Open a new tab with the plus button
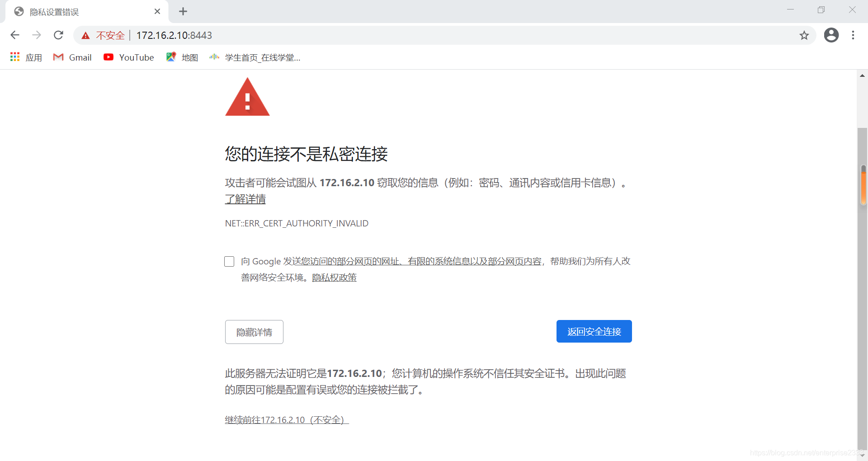 (183, 11)
